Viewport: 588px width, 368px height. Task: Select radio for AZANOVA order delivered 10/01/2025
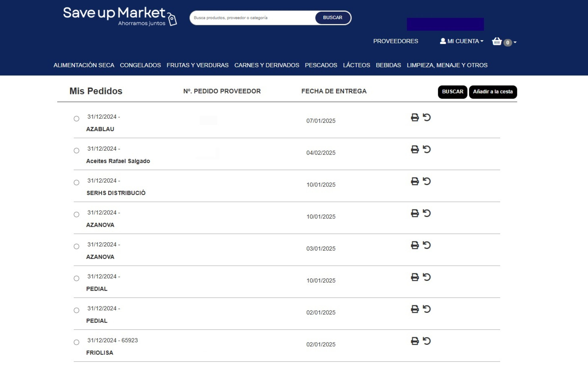(76, 214)
